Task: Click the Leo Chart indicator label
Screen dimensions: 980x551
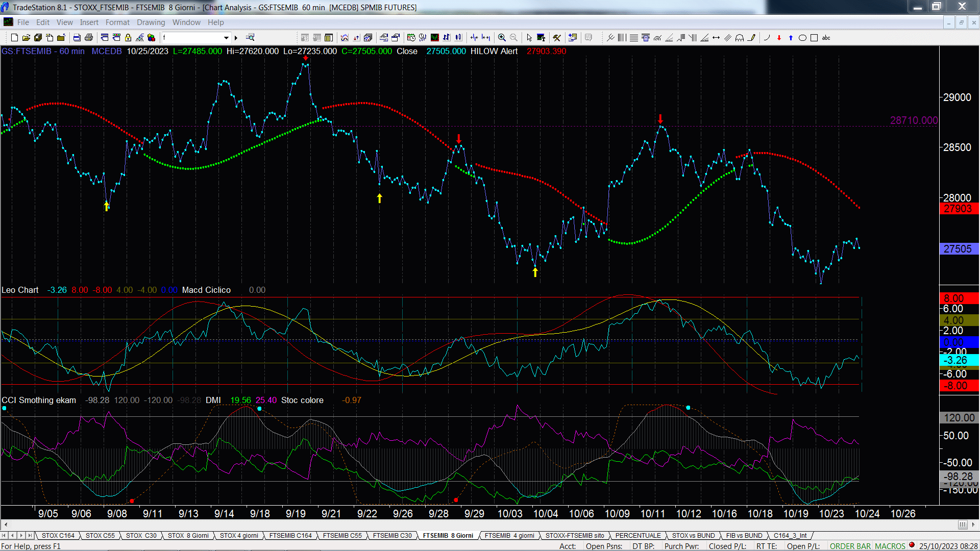Action: click(x=20, y=290)
